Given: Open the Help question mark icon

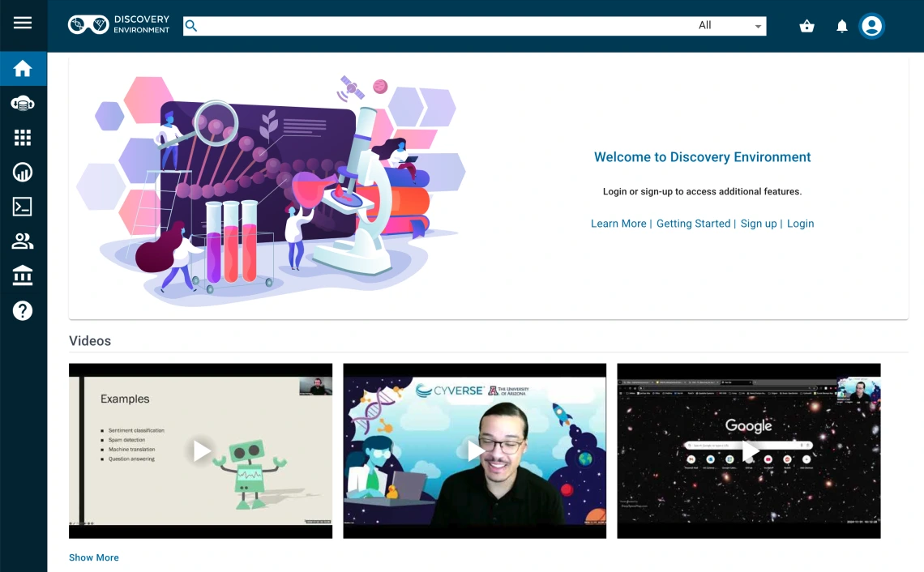Looking at the screenshot, I should pos(23,310).
